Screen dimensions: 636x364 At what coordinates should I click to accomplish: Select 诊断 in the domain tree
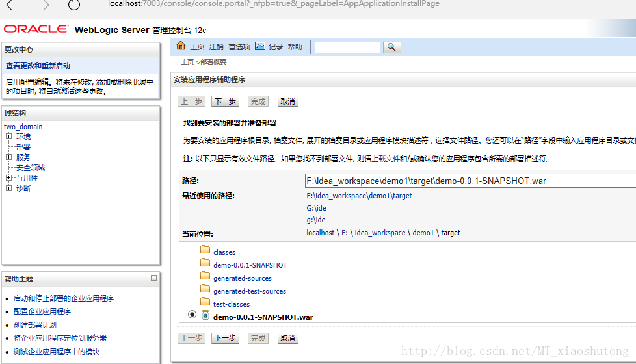[23, 188]
